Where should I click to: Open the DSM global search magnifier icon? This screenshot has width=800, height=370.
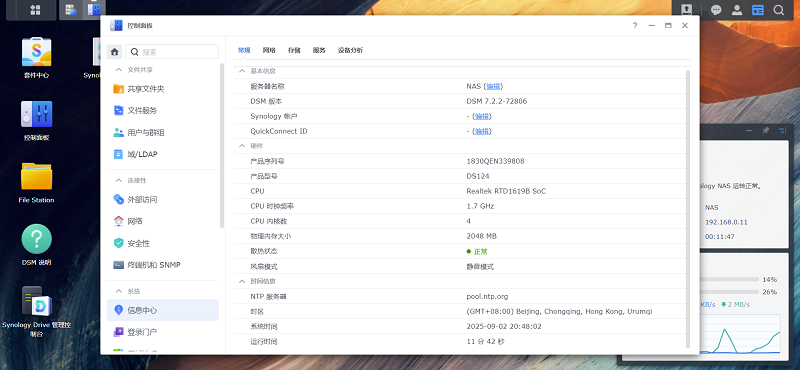click(x=779, y=10)
